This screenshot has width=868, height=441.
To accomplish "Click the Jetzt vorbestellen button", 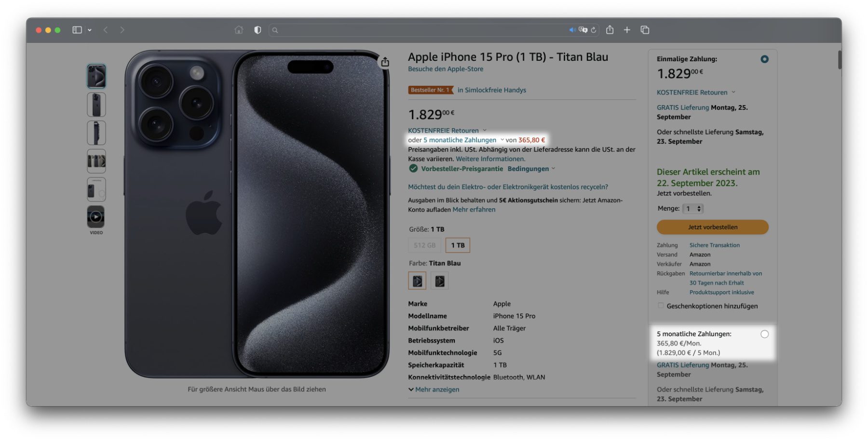I will pos(712,227).
